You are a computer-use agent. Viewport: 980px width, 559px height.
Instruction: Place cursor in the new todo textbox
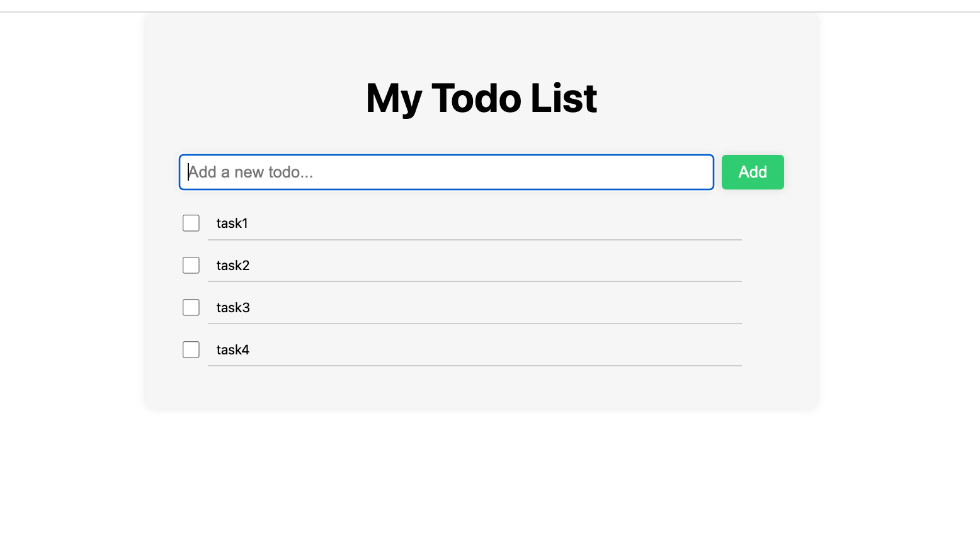(x=447, y=172)
